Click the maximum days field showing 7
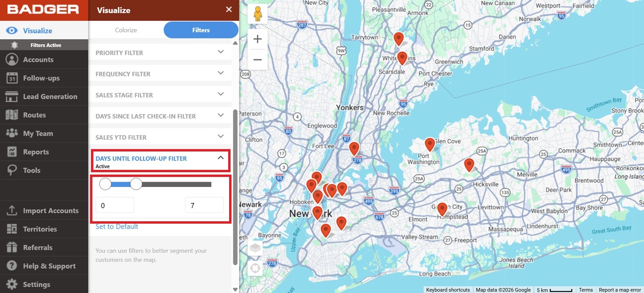 click(x=204, y=205)
